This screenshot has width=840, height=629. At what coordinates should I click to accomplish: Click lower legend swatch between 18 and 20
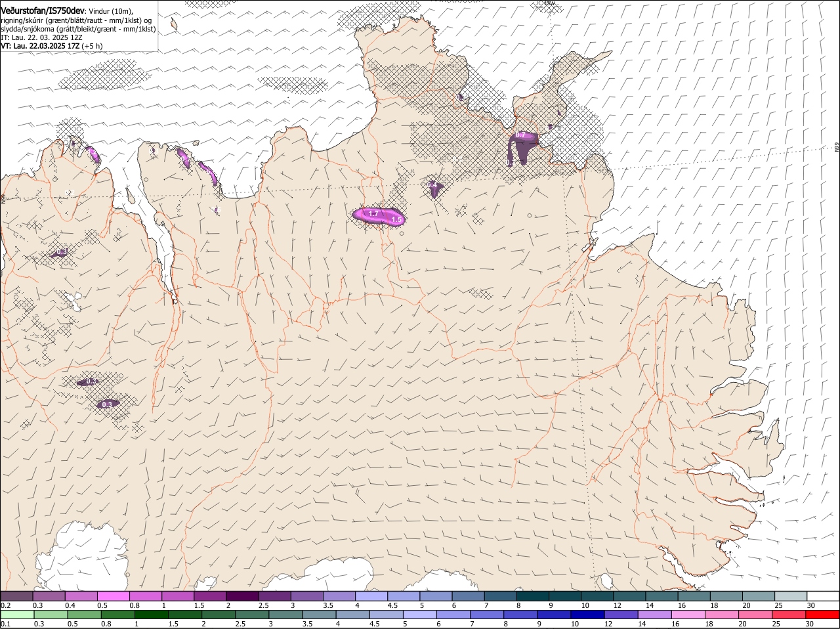[722, 615]
